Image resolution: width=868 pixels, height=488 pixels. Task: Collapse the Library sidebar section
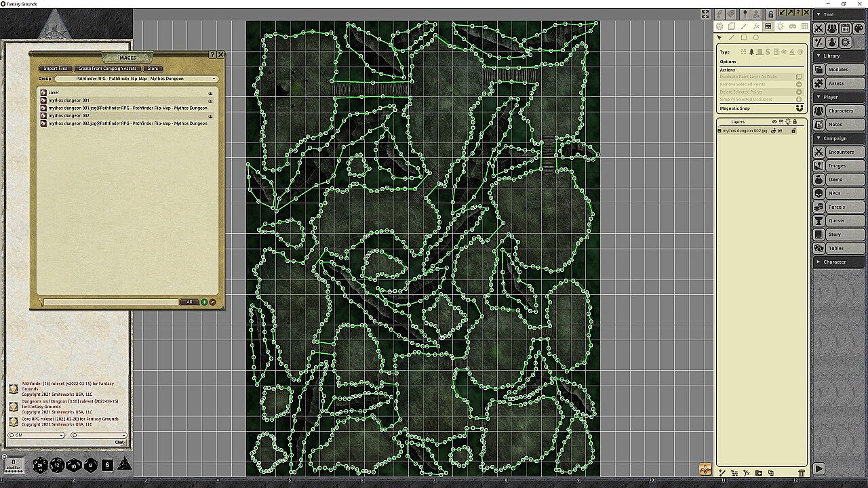[840, 56]
